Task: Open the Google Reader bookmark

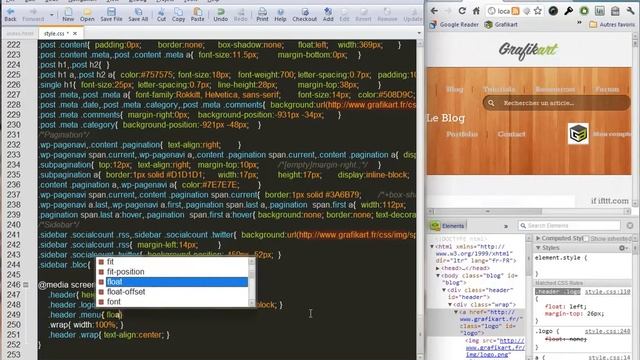Action: pos(454,24)
